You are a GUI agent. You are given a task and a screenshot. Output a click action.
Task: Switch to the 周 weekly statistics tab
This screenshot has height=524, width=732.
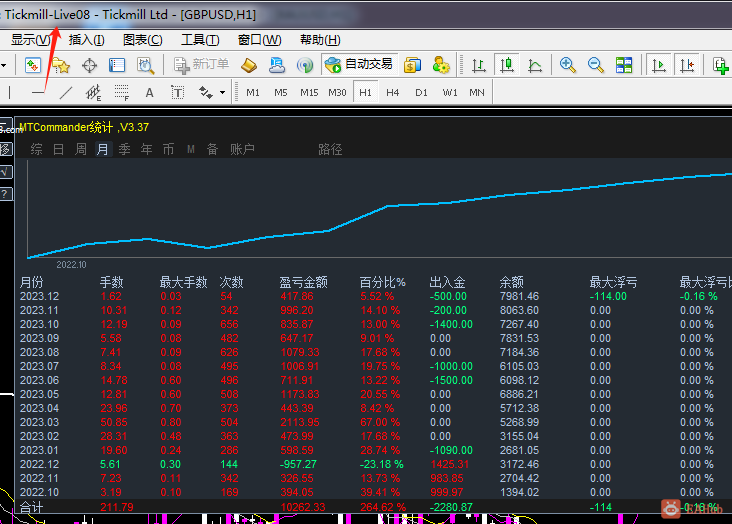pyautogui.click(x=81, y=149)
